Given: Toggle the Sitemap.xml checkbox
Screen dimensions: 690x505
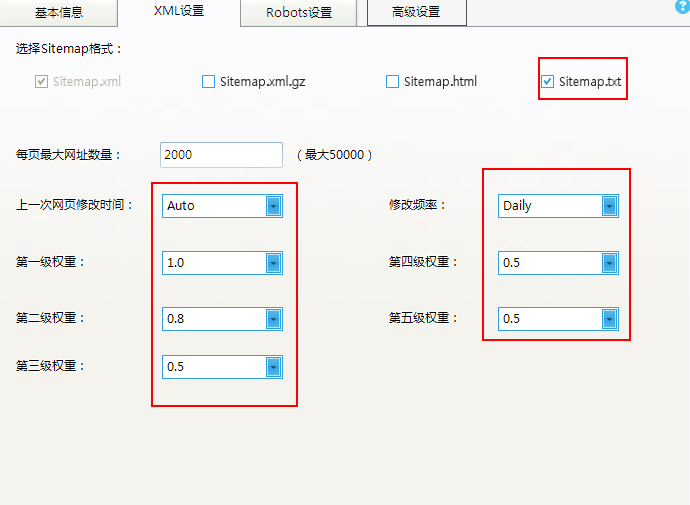Looking at the screenshot, I should coord(42,82).
